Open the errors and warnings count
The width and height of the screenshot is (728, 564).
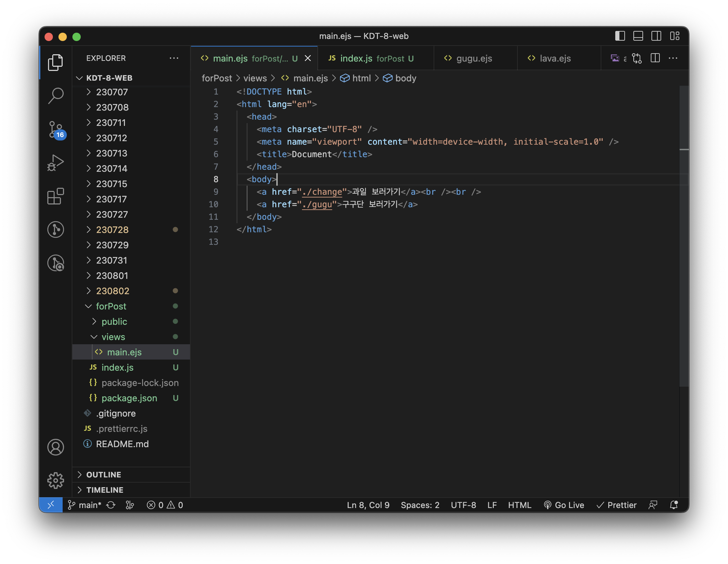(x=165, y=505)
